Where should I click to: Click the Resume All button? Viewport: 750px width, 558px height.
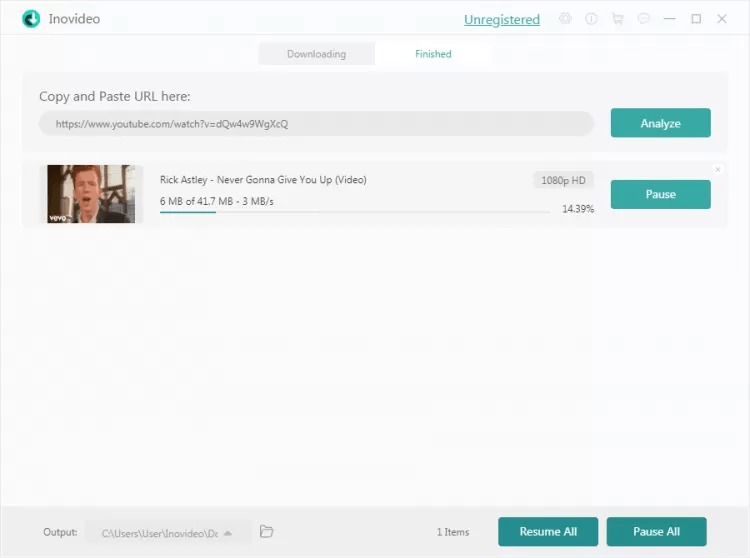tap(548, 532)
